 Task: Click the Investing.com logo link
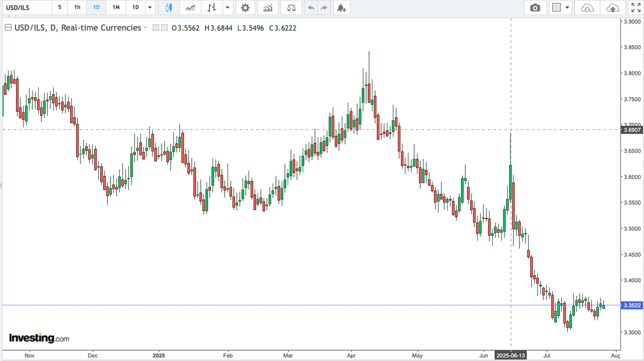click(x=39, y=338)
